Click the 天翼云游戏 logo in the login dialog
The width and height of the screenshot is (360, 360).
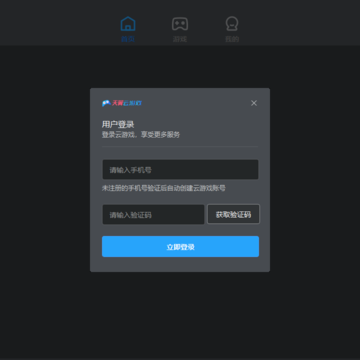(122, 103)
